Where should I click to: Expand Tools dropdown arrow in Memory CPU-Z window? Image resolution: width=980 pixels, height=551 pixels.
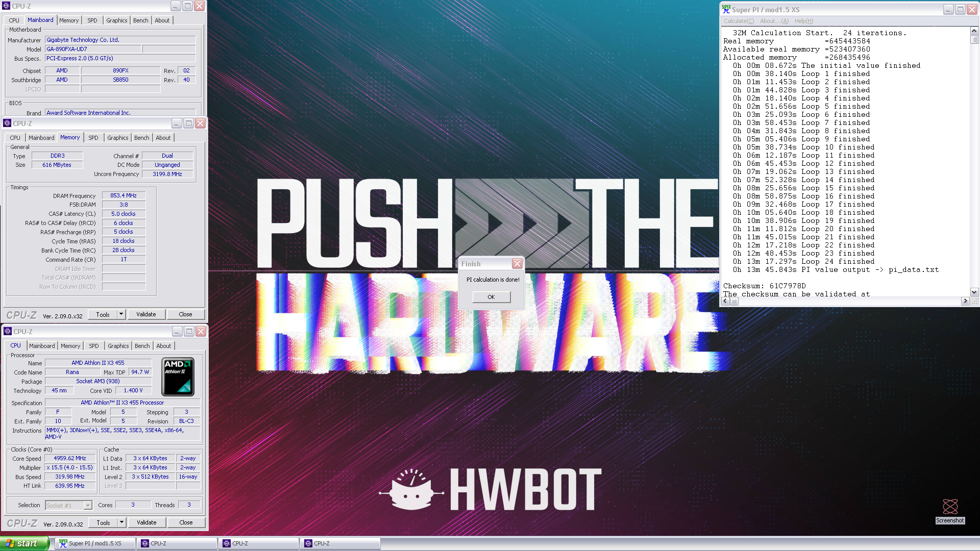121,315
